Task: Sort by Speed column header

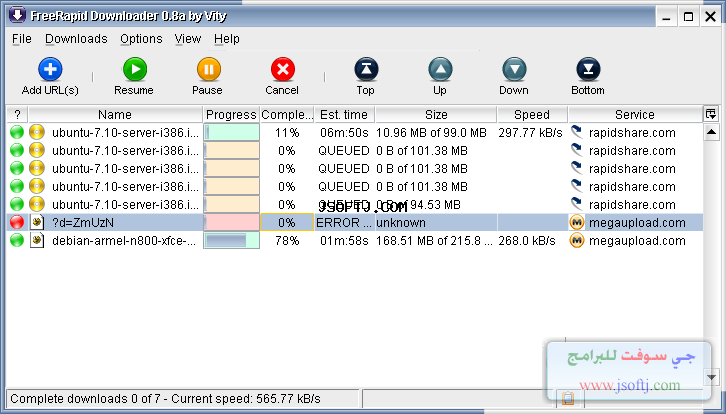Action: pyautogui.click(x=532, y=114)
